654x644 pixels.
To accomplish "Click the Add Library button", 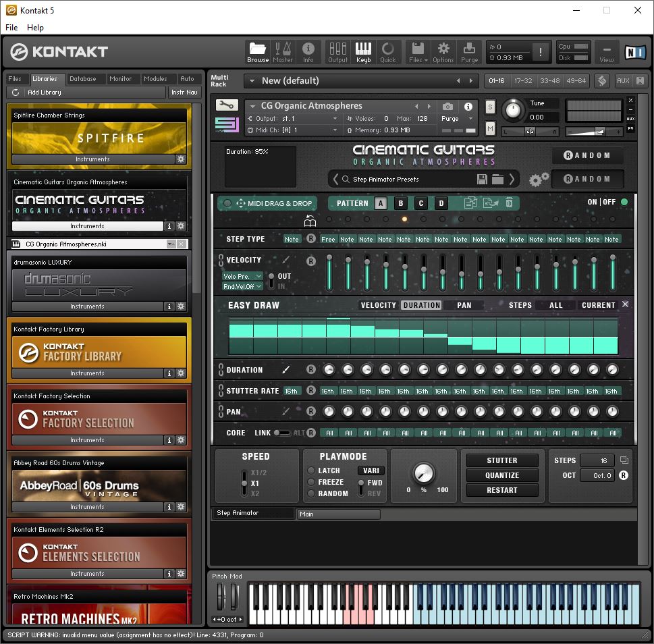I will click(x=45, y=92).
